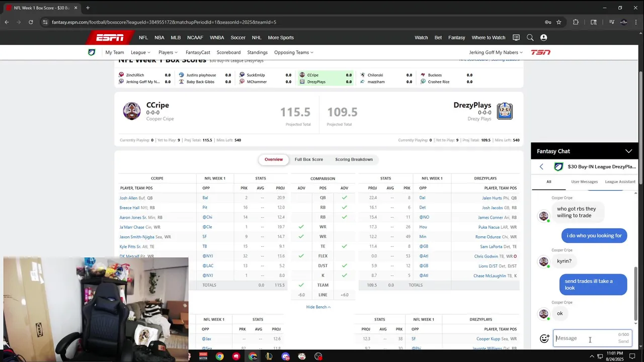Open the Voicemeeter taskbar icon

tap(203, 356)
